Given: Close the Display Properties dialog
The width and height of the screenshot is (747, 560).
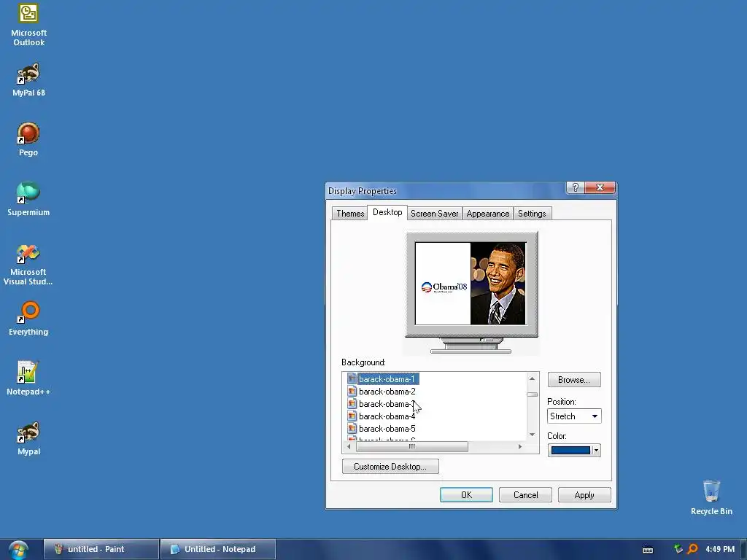Looking at the screenshot, I should (600, 187).
